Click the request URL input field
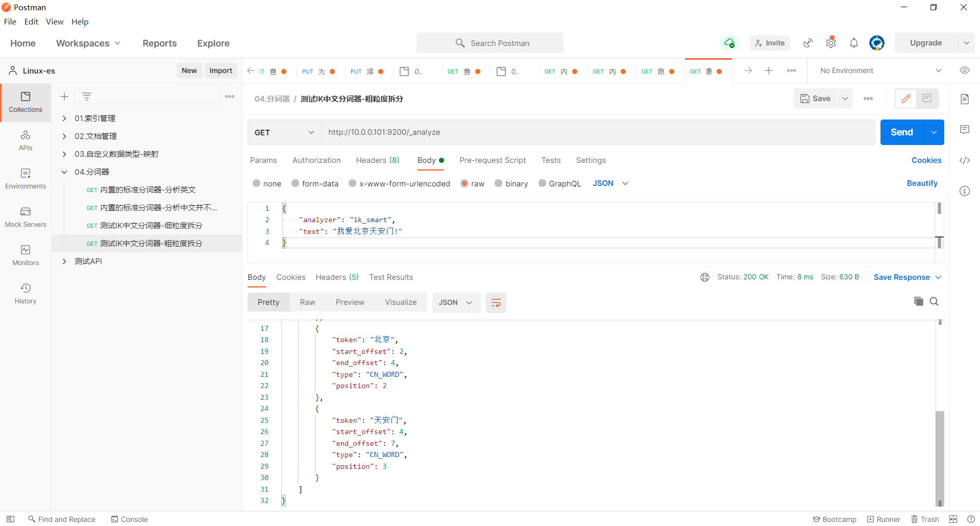980x526 pixels. click(x=598, y=132)
